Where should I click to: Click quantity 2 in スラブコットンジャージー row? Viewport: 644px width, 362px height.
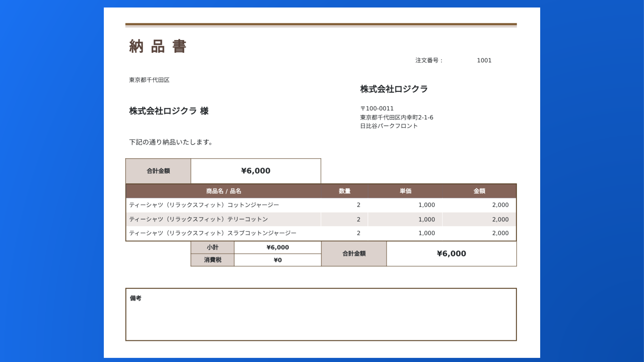point(358,233)
